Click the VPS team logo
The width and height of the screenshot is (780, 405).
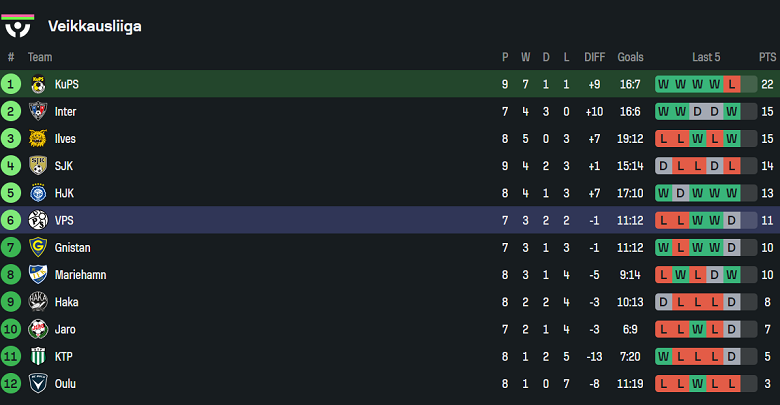[x=38, y=220]
